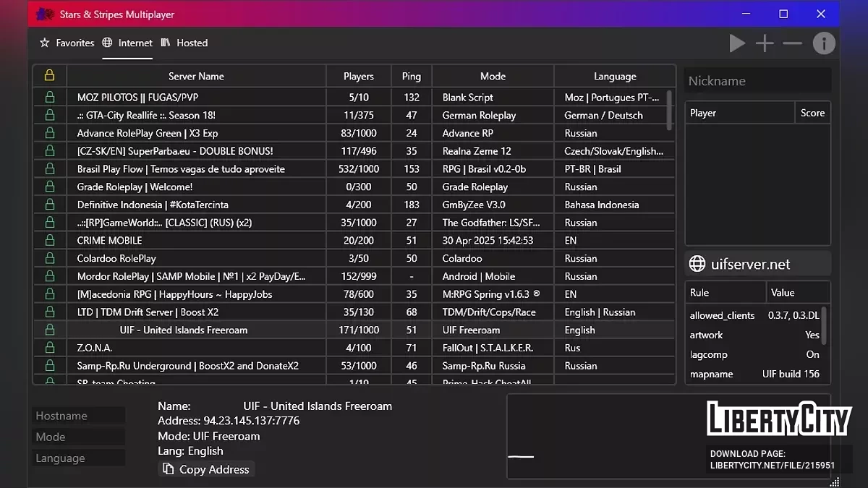Sort by the Language column header
The image size is (868, 488).
point(615,76)
